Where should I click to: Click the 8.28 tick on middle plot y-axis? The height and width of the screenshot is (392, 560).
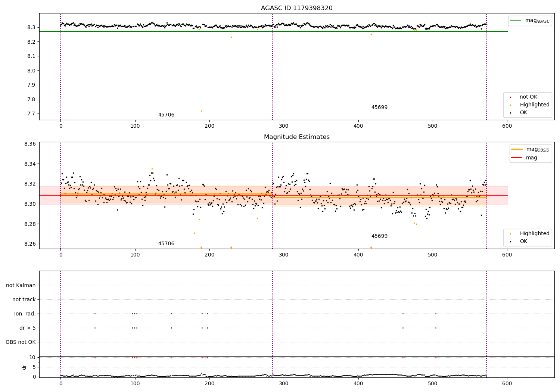(29, 224)
